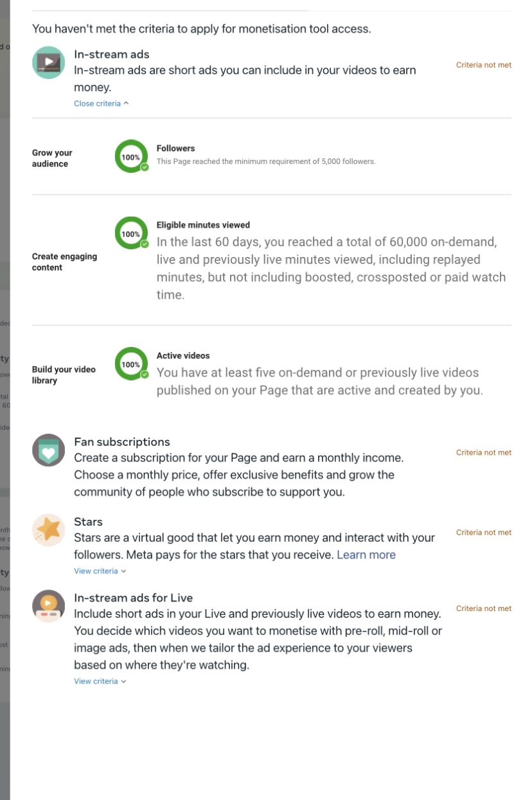The height and width of the screenshot is (800, 532).
Task: Click the green checkmark on Followers ring
Action: 145,167
